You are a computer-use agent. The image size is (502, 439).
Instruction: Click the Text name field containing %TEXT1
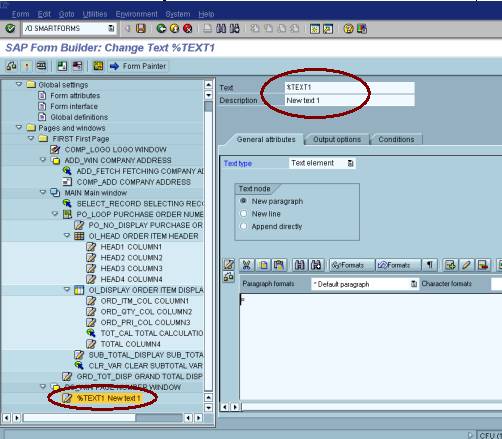click(350, 87)
